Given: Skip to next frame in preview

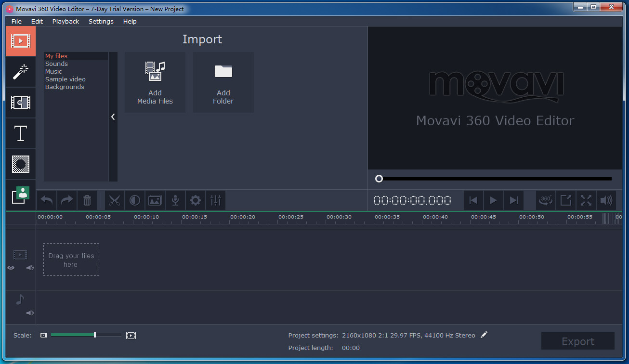Looking at the screenshot, I should [514, 200].
